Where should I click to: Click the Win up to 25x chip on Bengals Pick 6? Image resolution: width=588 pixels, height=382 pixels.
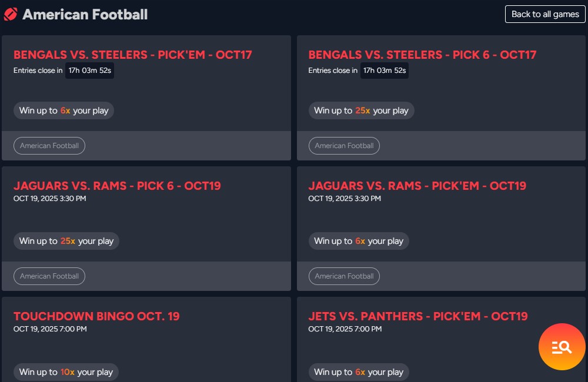point(361,110)
